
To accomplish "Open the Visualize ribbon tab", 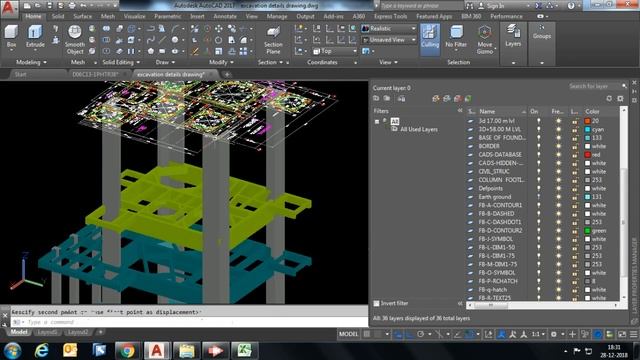I will 135,16.
